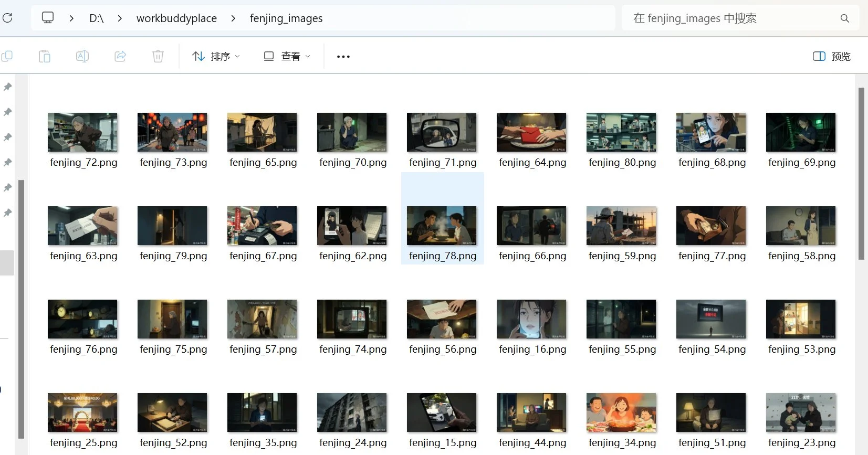
Task: Select the fenjing_80.png thumbnail
Action: 622,132
